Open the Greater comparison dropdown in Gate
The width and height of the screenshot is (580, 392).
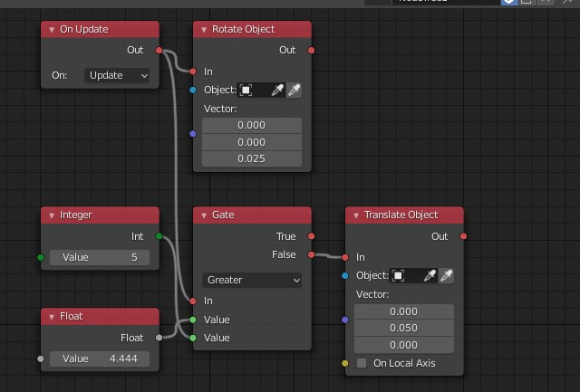coord(252,280)
